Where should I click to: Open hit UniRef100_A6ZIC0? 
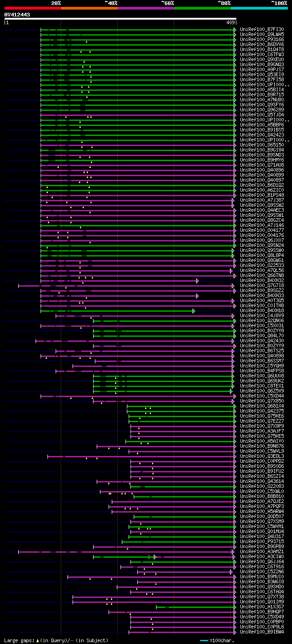[262, 190]
